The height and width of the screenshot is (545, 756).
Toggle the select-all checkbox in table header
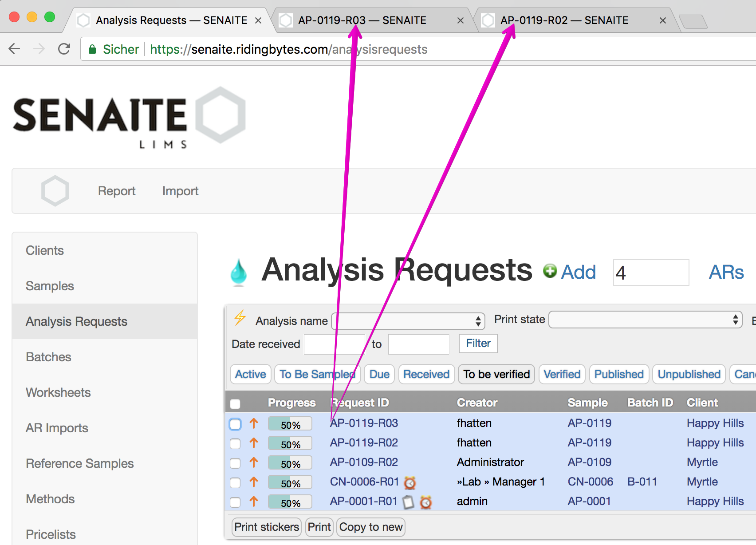[235, 403]
